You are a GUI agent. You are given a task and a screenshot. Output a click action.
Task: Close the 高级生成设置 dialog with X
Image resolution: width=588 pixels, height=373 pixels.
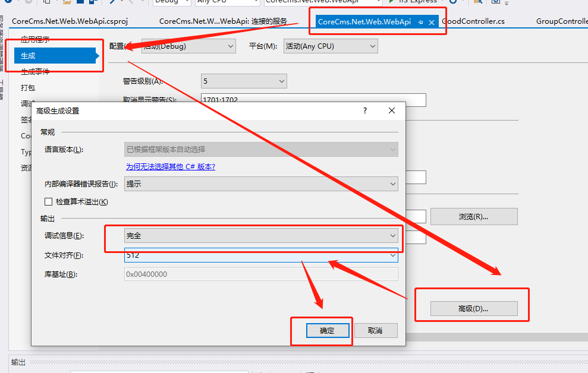click(x=392, y=110)
